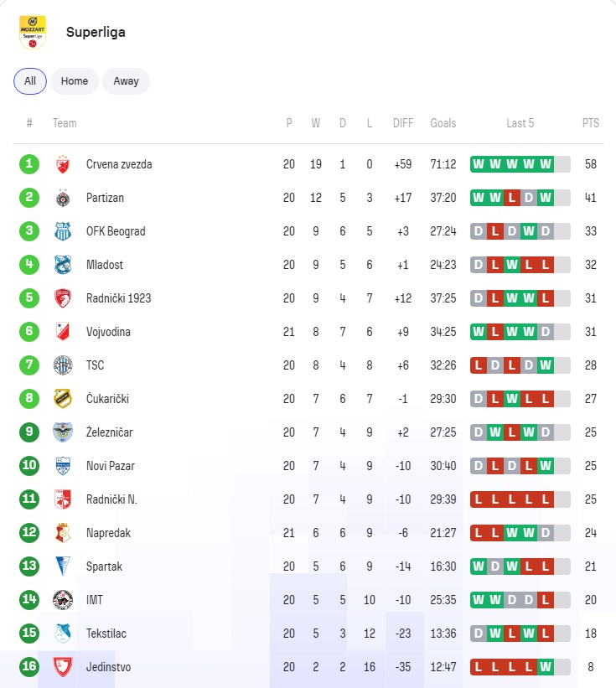
Task: Click position number 16 circle
Action: pos(29,667)
